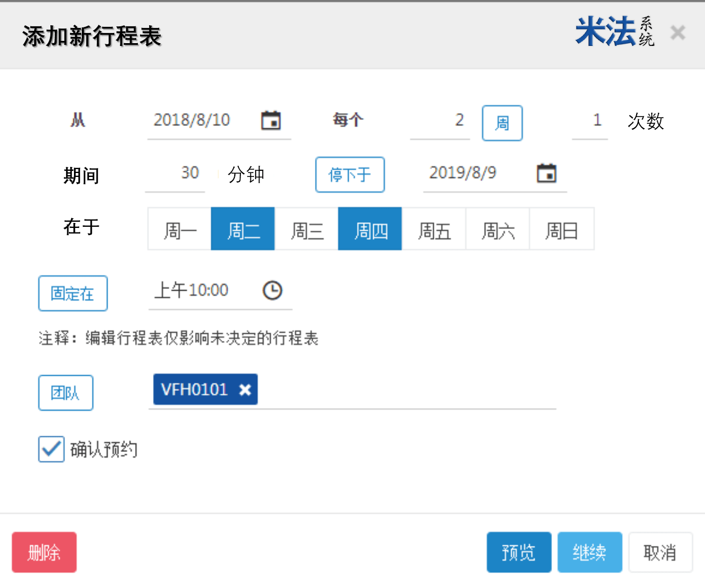
Task: Toggle weekday 周五
Action: point(434,228)
